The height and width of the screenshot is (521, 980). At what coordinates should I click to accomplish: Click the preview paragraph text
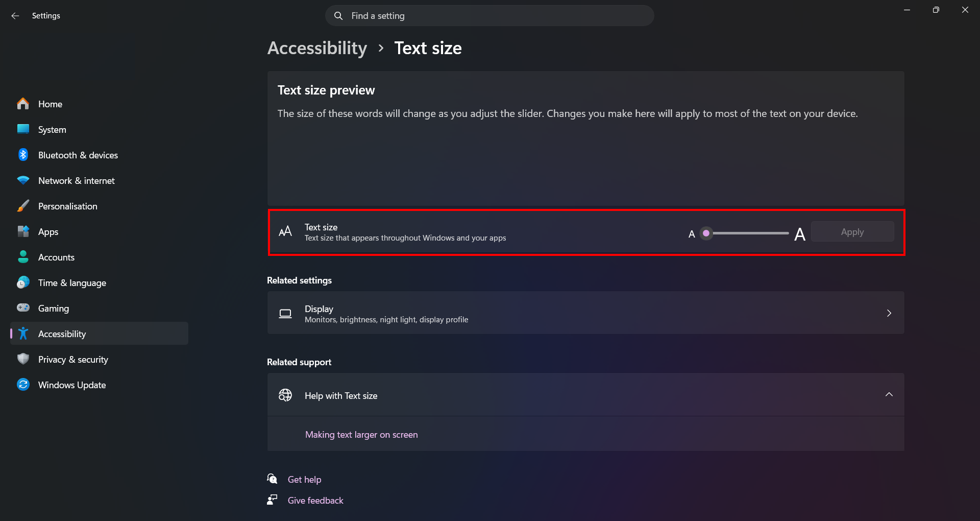(x=568, y=113)
